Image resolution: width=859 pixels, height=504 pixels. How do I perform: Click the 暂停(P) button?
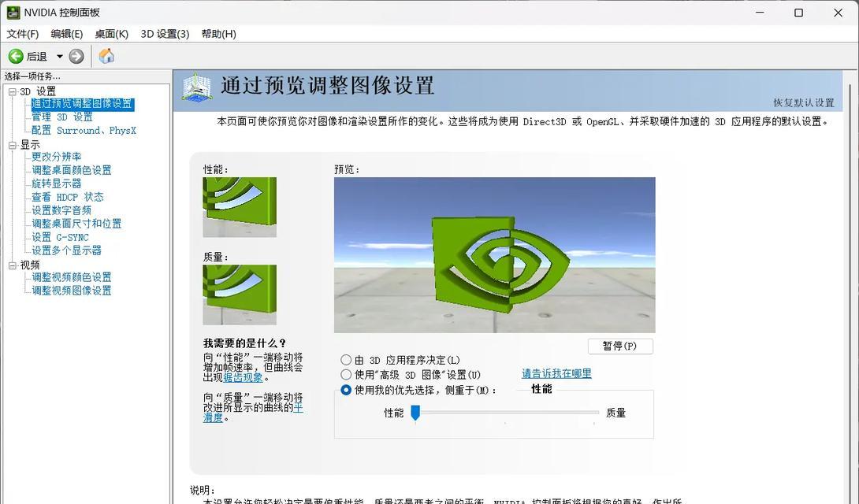point(620,346)
